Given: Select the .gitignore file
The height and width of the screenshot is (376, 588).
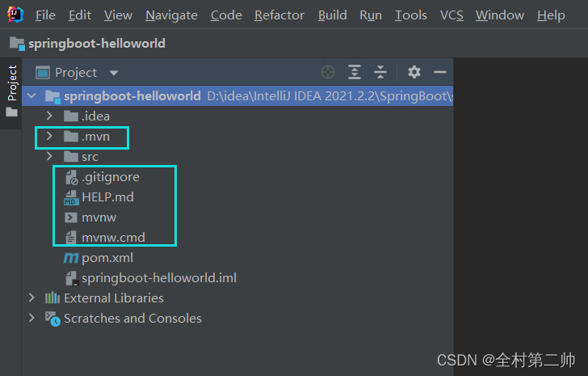Looking at the screenshot, I should (x=110, y=177).
